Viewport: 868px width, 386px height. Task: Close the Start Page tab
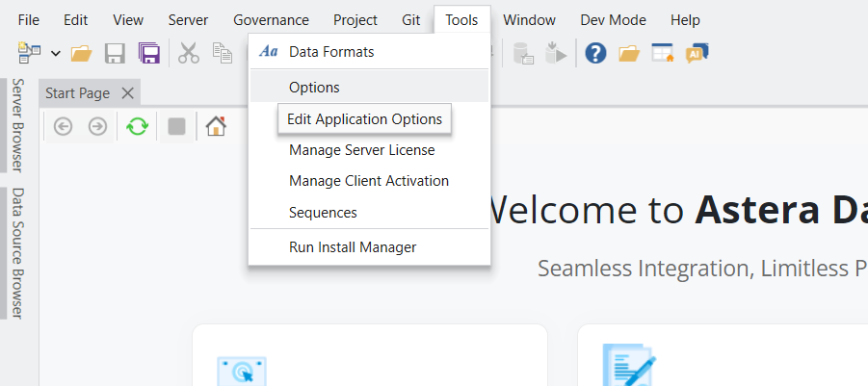point(127,93)
